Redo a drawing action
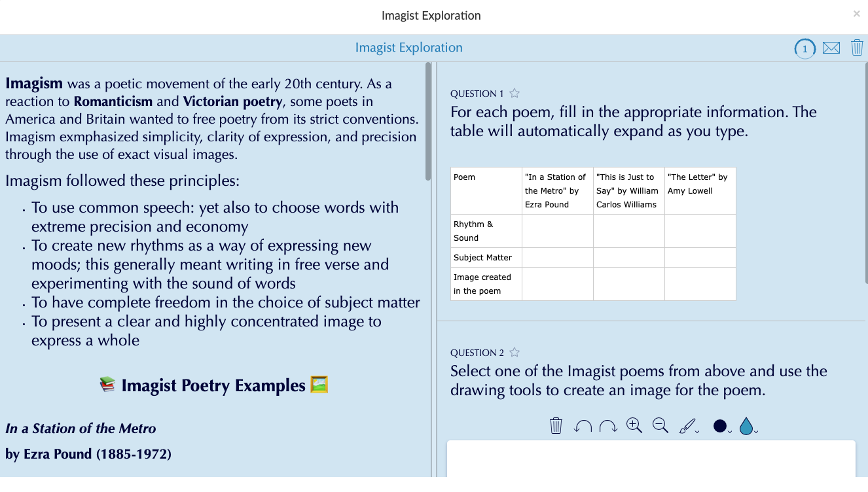This screenshot has height=492, width=868. coord(607,425)
